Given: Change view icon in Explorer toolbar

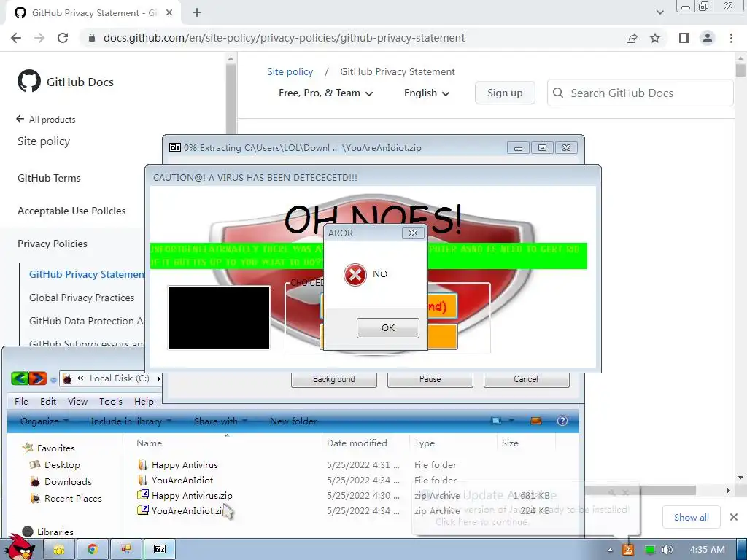Looking at the screenshot, I should pos(496,421).
